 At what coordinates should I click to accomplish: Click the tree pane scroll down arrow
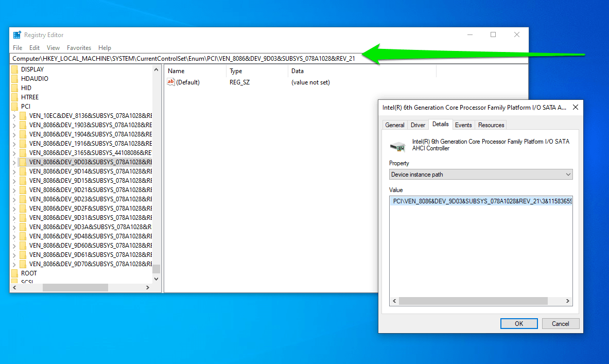point(156,279)
